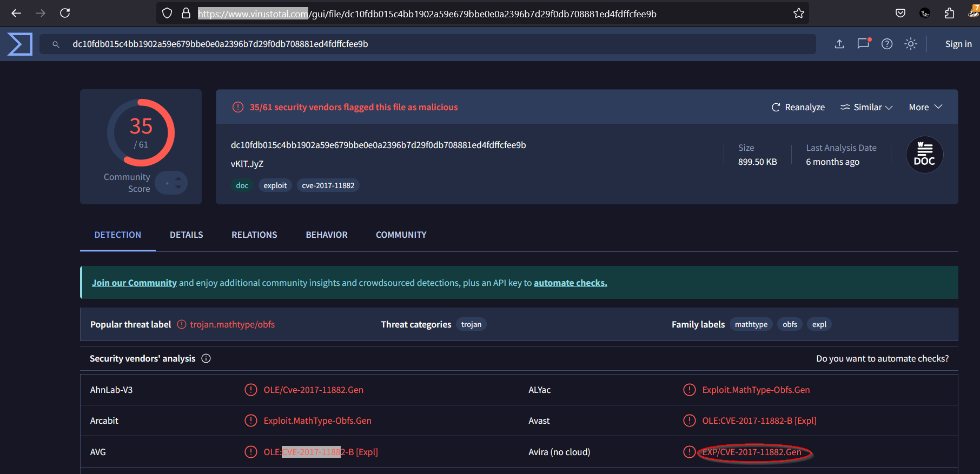Bookmark this page with the star
Viewport: 980px width, 474px height.
click(799, 13)
